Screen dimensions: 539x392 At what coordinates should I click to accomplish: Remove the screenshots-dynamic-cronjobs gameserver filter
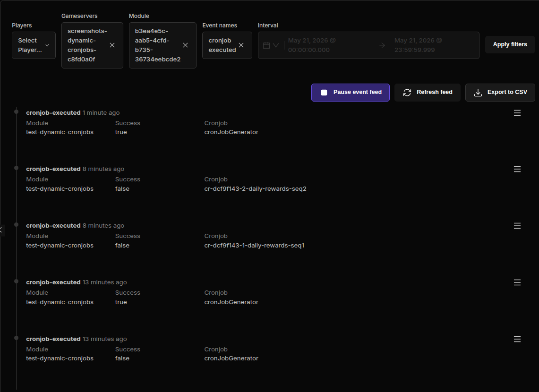click(x=112, y=45)
